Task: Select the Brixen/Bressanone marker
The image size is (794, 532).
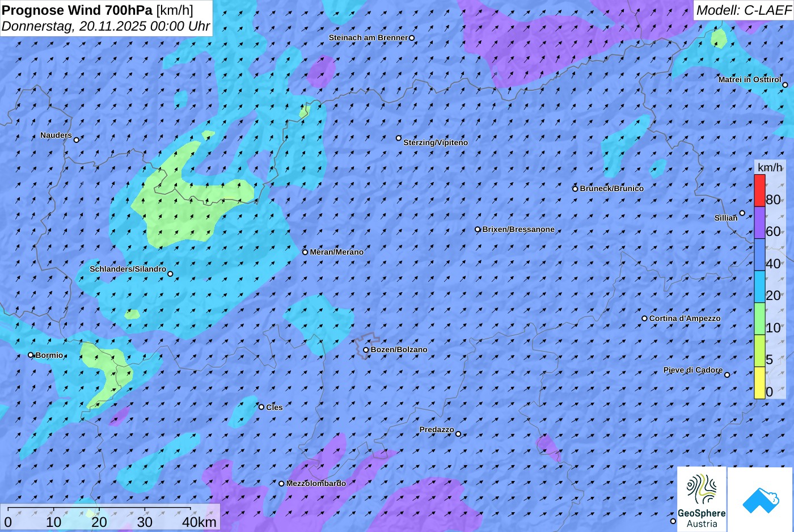Action: click(478, 230)
